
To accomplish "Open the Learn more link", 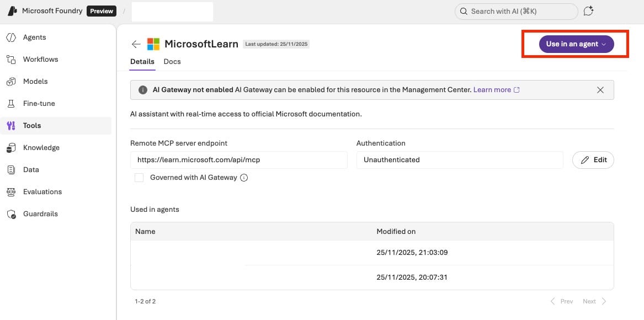I will 496,90.
